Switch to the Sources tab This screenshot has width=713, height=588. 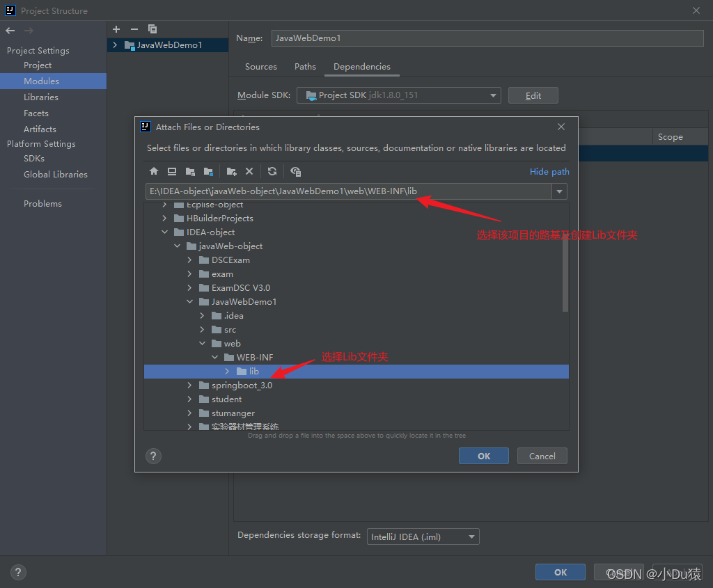click(x=261, y=66)
